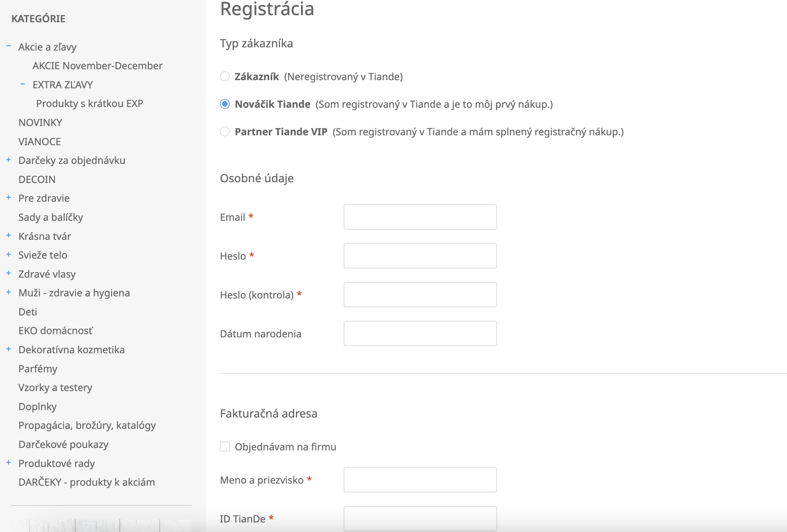Screen dimensions: 787x532
Task: Click the Heslo (kontrola) input field
Action: [420, 295]
